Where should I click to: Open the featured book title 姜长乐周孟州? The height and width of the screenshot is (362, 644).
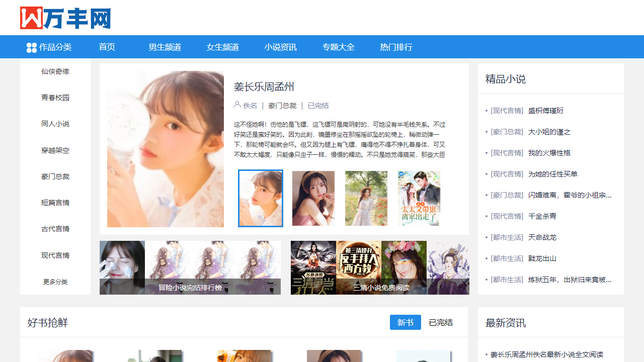pyautogui.click(x=264, y=86)
